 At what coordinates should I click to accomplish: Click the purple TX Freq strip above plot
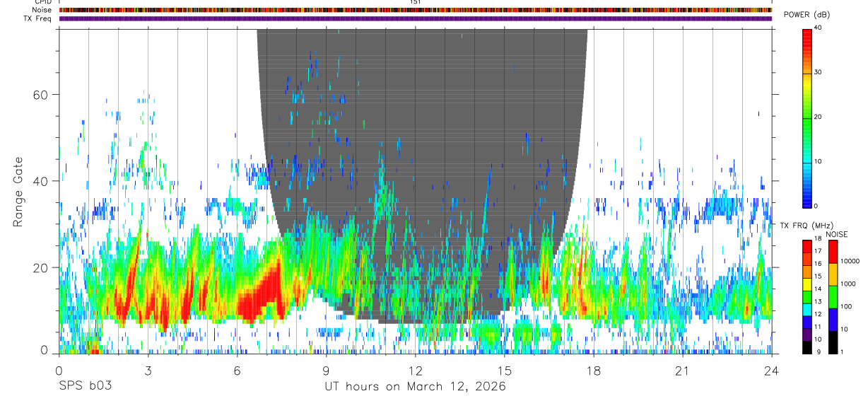point(416,18)
